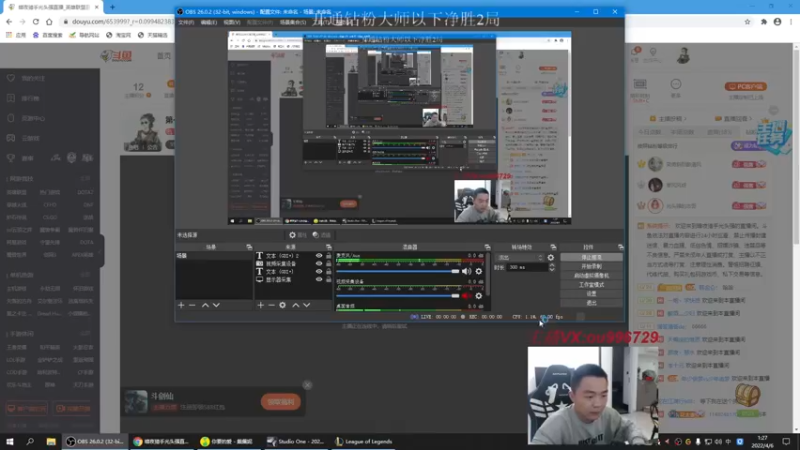This screenshot has height=450, width=800.
Task: Move scene down in OBS Scenes panel
Action: click(216, 305)
